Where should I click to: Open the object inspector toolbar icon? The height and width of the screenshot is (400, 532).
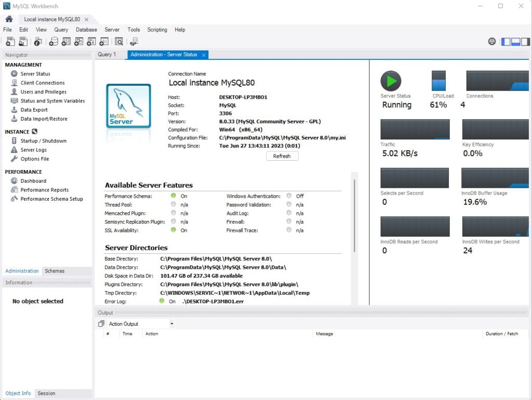click(x=37, y=42)
